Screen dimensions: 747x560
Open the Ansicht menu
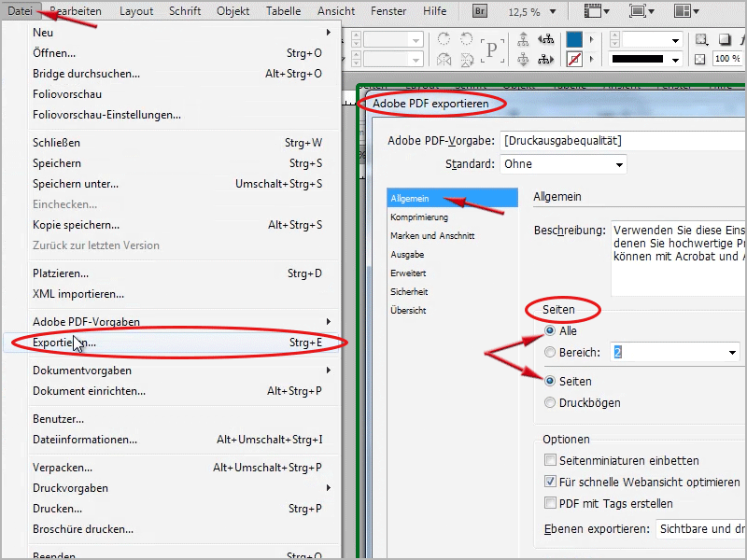[336, 11]
